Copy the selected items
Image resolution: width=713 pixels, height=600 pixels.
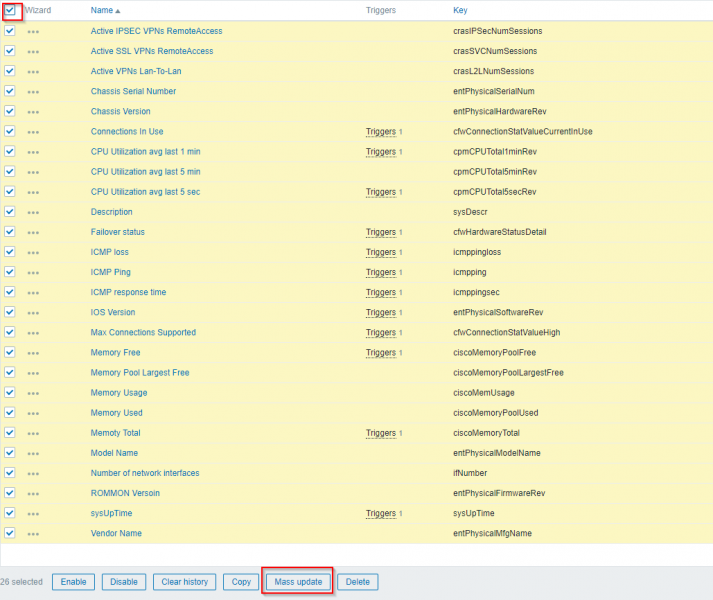click(x=241, y=582)
